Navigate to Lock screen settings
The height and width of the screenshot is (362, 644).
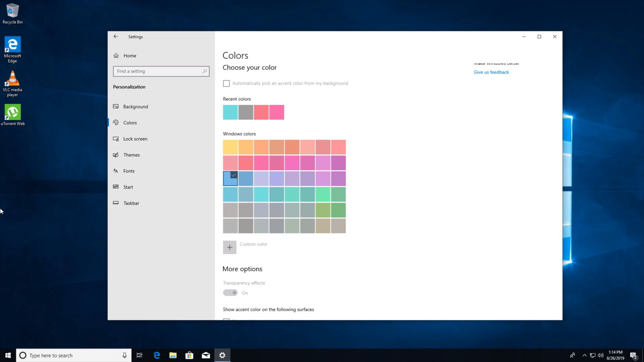tap(136, 138)
